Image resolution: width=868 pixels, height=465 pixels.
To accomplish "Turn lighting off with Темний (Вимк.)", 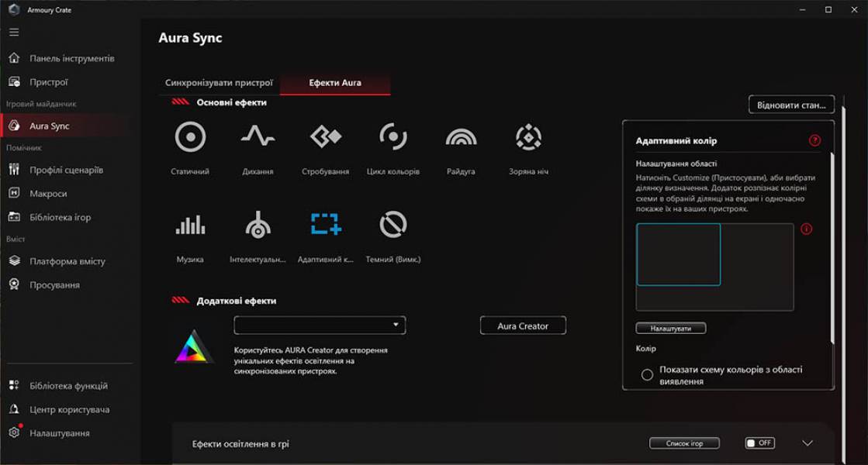I will pos(393,225).
